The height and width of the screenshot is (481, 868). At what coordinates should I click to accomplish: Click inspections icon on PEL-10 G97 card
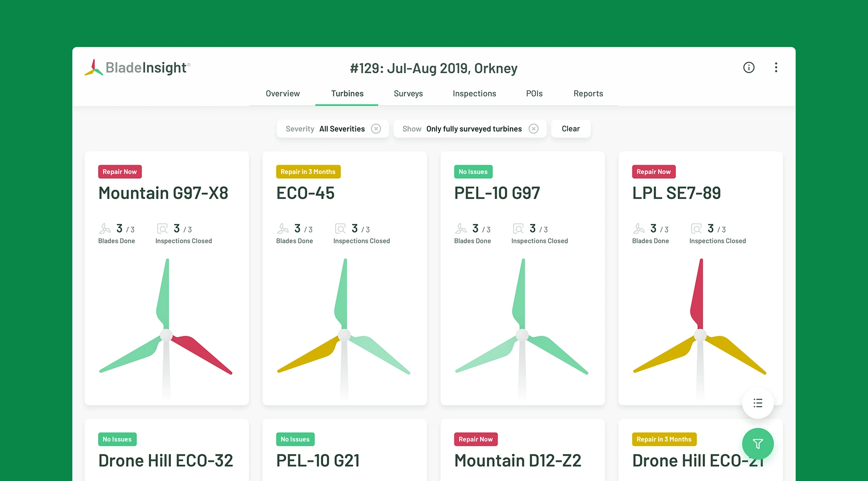click(519, 228)
